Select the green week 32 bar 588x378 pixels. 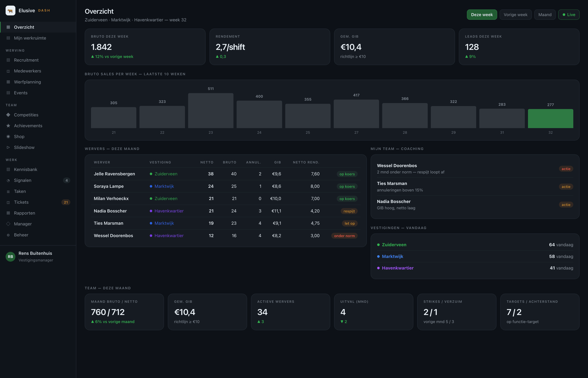pyautogui.click(x=550, y=118)
